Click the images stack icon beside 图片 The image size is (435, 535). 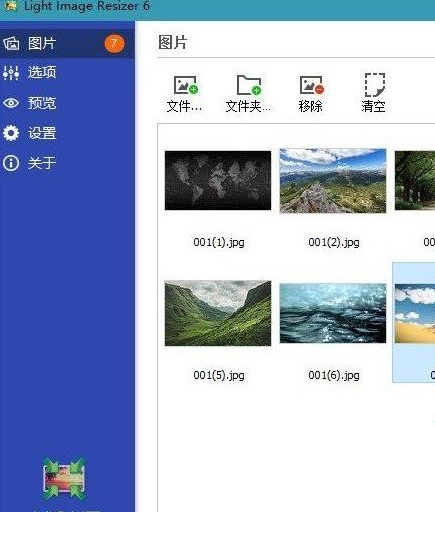pos(11,44)
